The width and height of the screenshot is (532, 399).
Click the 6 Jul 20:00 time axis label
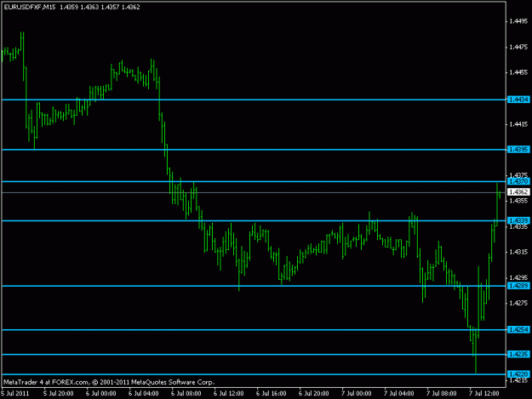click(313, 394)
